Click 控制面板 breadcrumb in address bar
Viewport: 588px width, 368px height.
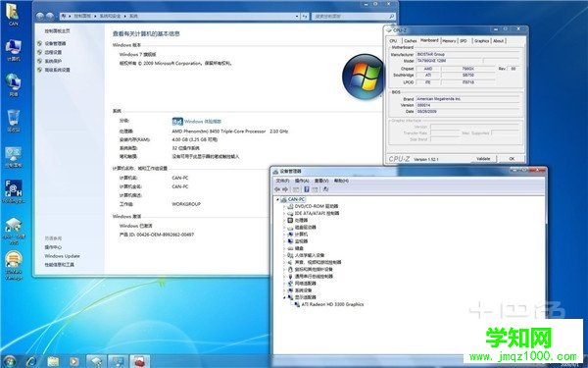tap(83, 16)
